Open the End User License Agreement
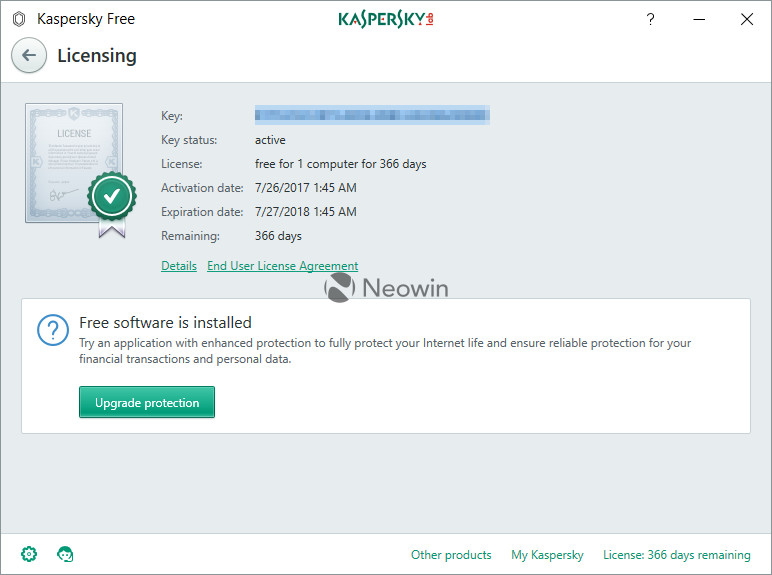The image size is (772, 575). pyautogui.click(x=283, y=266)
